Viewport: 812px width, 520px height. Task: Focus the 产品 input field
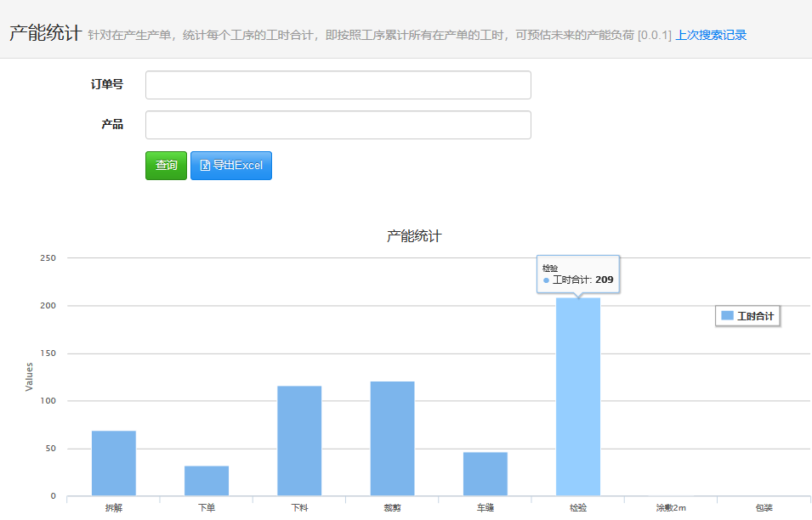[338, 125]
